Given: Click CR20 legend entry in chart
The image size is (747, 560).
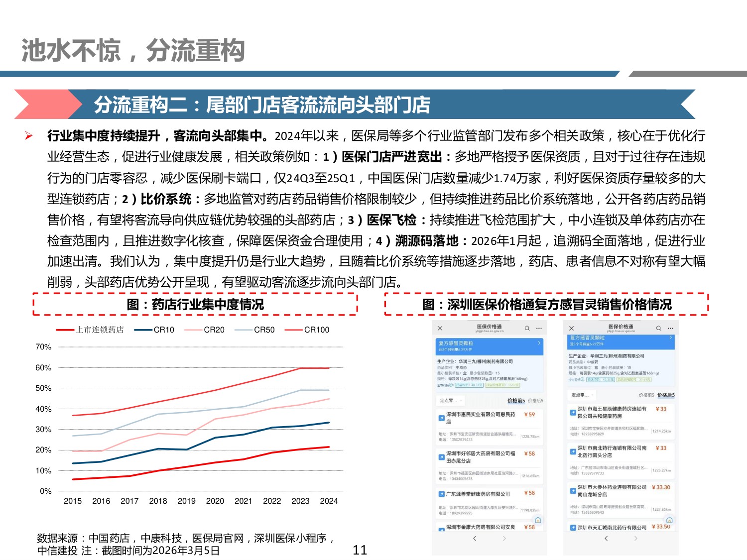Looking at the screenshot, I should click(x=204, y=330).
